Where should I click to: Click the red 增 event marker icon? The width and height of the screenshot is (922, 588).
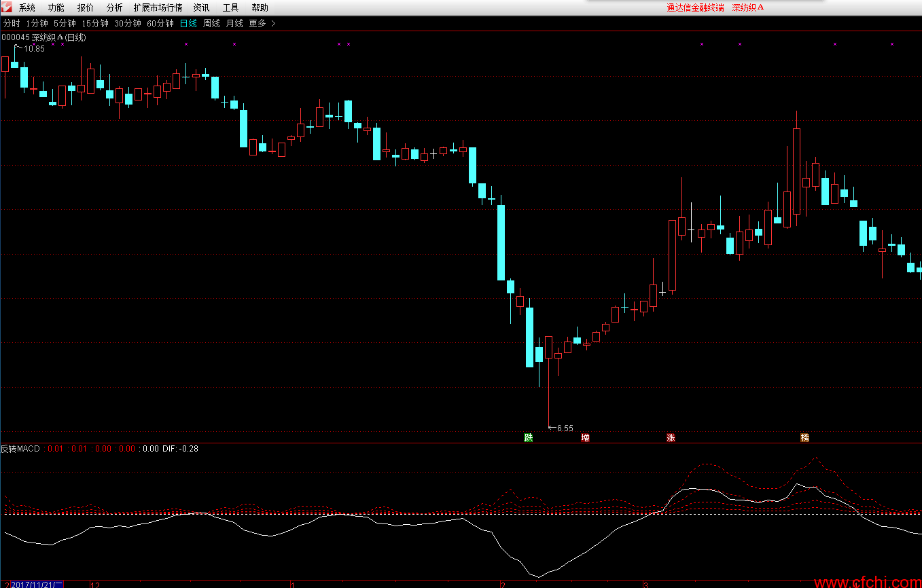tap(586, 438)
